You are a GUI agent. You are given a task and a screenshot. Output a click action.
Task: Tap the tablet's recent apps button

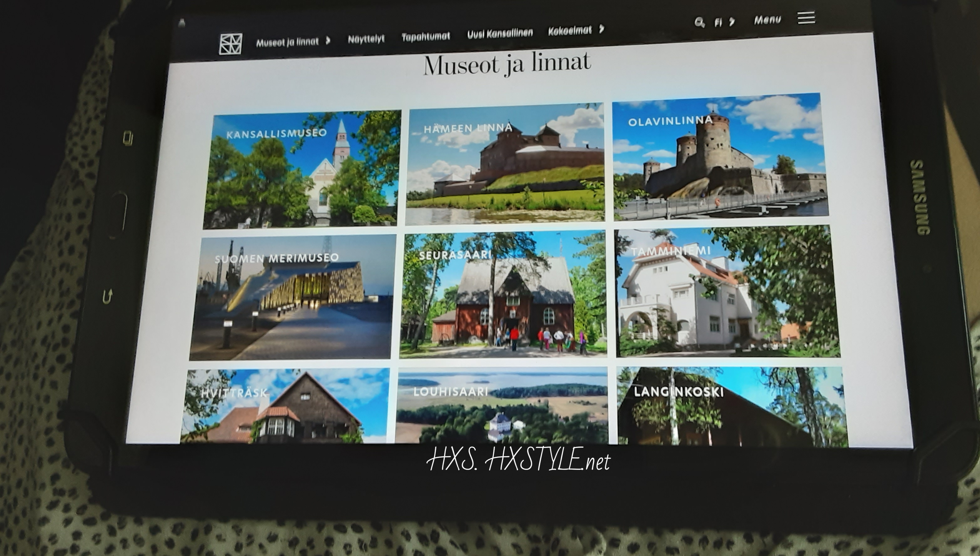pyautogui.click(x=128, y=138)
